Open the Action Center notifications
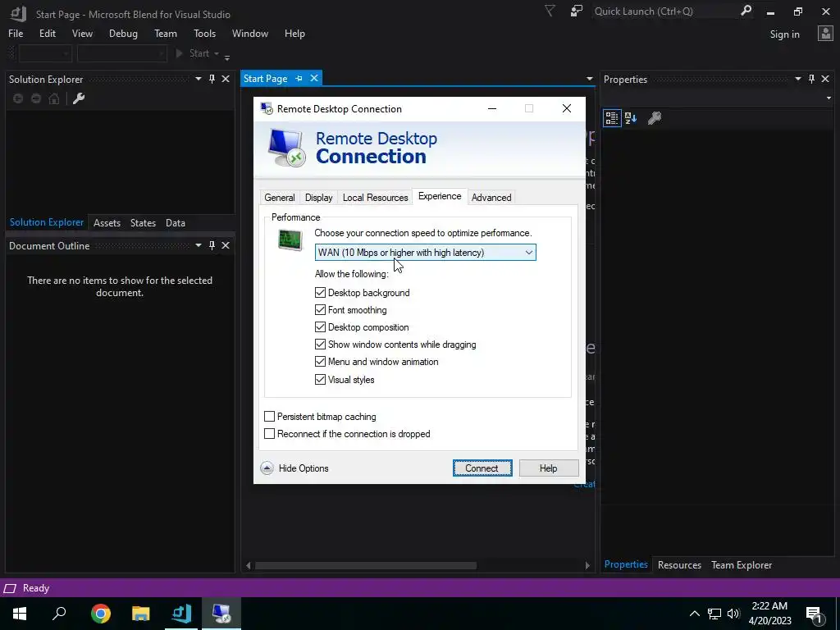The height and width of the screenshot is (630, 840). pyautogui.click(x=815, y=614)
